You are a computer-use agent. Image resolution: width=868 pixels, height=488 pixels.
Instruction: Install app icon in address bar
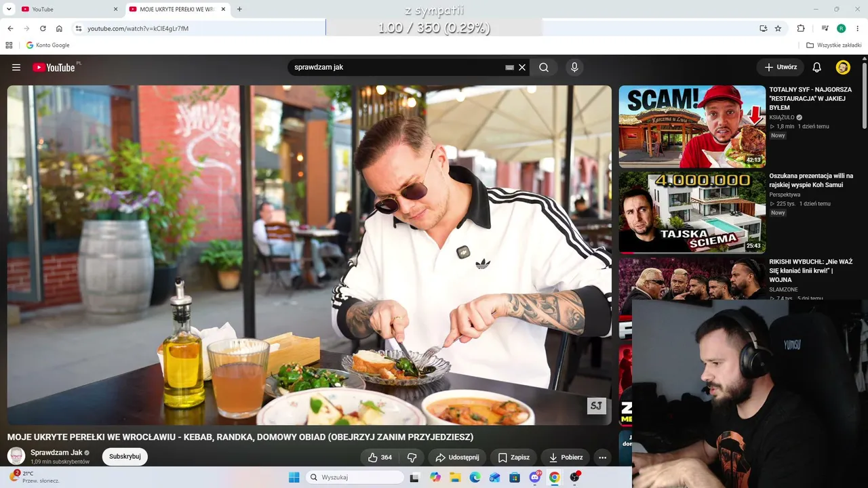[x=764, y=28]
